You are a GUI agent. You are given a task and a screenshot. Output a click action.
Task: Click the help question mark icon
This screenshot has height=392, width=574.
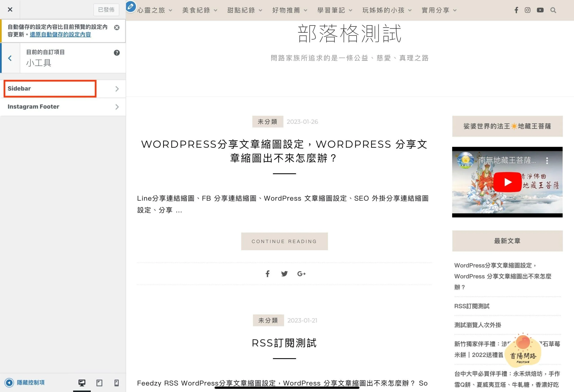(117, 53)
